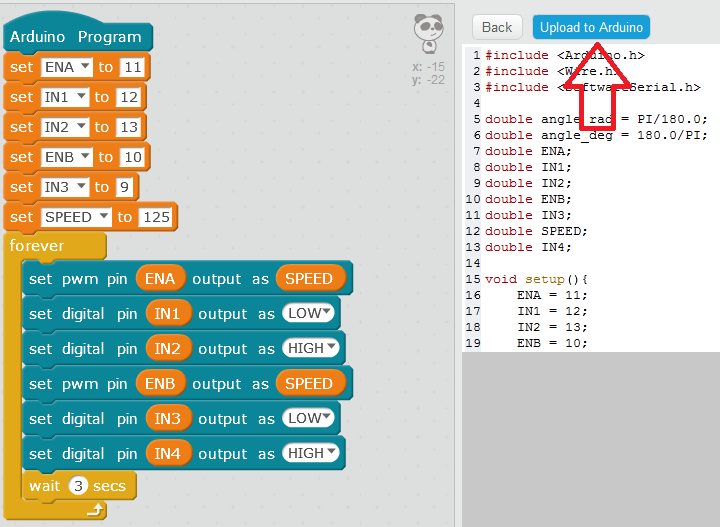
Task: Click the IN4 variable in digital pin block
Action: (x=168, y=454)
